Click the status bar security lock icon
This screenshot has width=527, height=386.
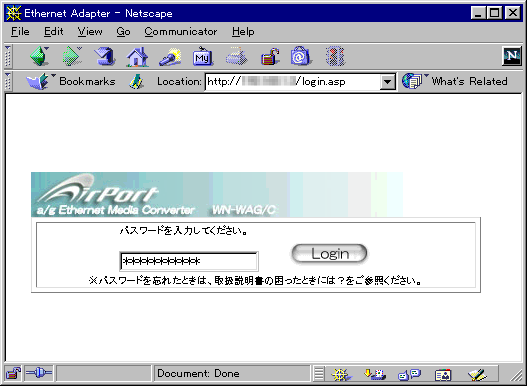(13, 373)
